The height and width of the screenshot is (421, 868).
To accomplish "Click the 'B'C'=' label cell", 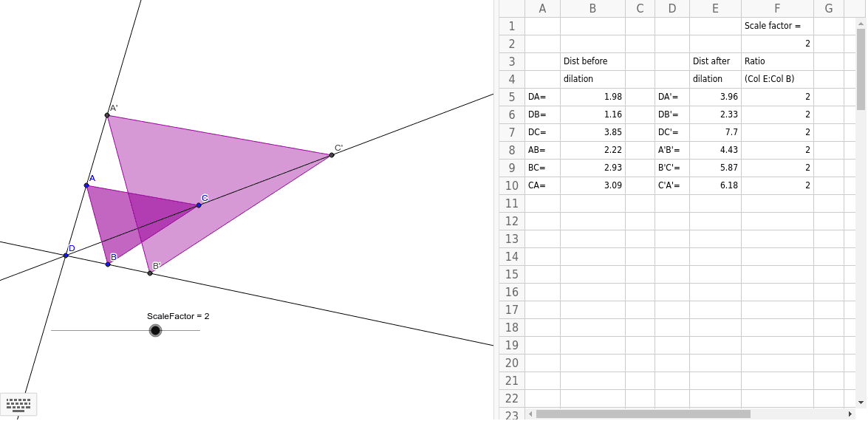I will click(672, 168).
